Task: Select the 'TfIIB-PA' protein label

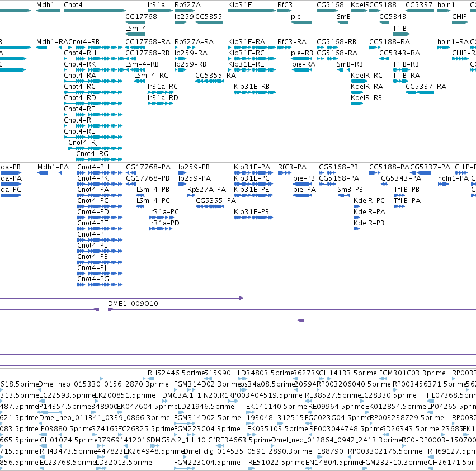Action: click(x=407, y=201)
